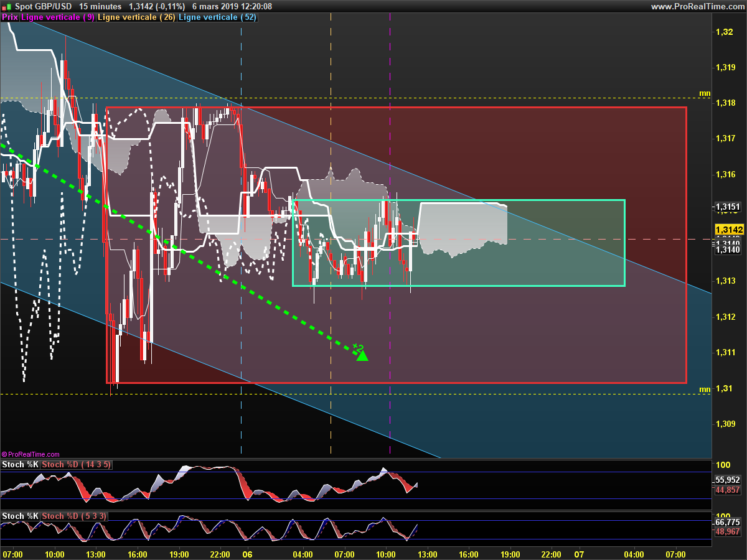Click the 06 date label on time axis

coord(247,554)
